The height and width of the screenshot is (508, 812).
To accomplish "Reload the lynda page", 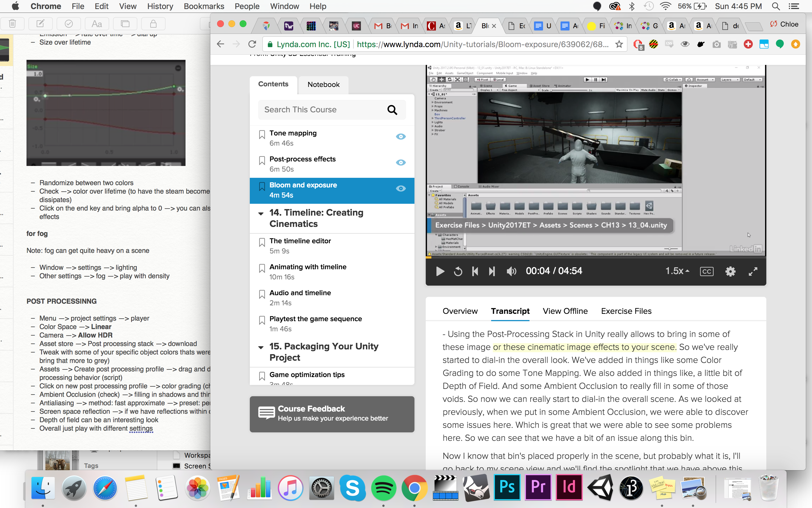I will (252, 44).
